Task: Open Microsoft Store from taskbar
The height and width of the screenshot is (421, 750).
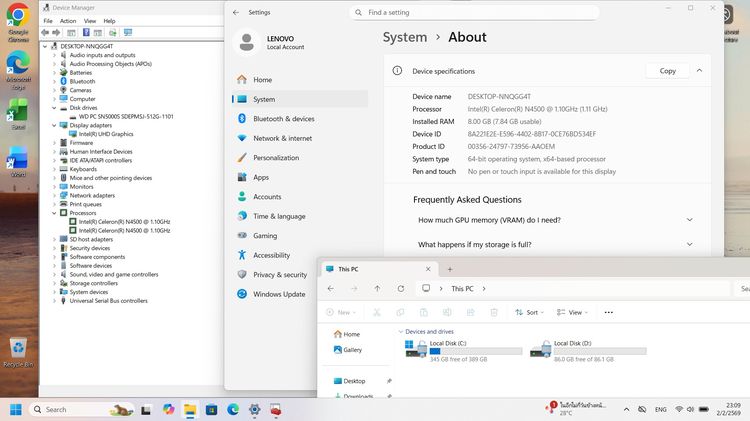Action: coord(211,410)
